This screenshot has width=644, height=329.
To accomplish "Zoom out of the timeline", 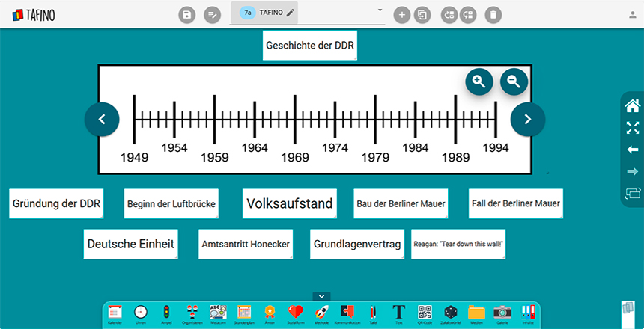I will pyautogui.click(x=514, y=82).
